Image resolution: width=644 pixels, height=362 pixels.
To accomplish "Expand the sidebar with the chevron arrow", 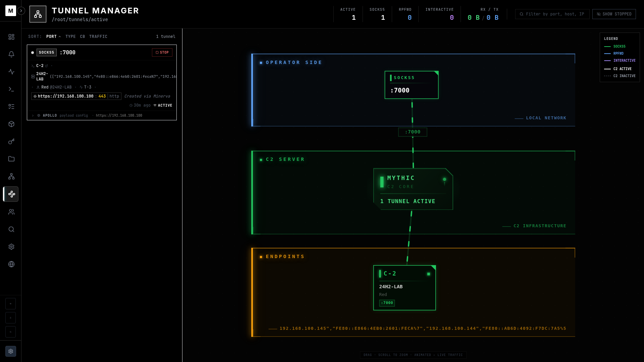I will (21, 11).
